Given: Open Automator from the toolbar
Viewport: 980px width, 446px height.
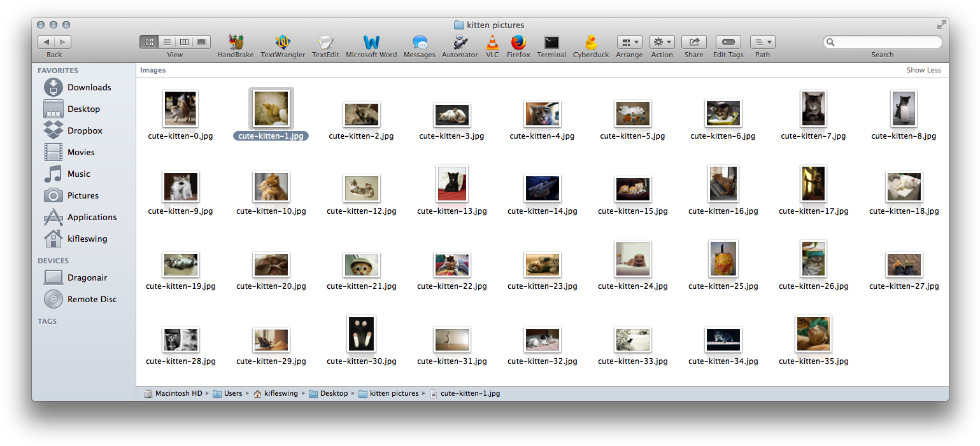Looking at the screenshot, I should 460,43.
